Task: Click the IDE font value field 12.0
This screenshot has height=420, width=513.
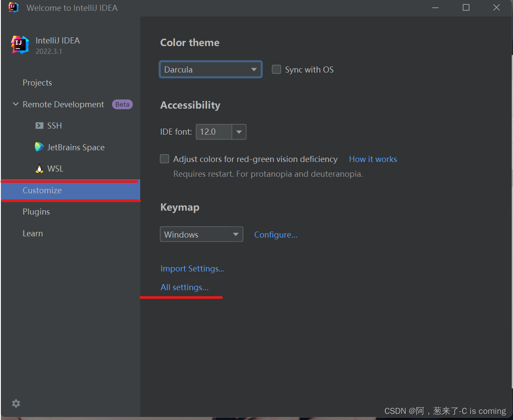Action: coord(214,132)
